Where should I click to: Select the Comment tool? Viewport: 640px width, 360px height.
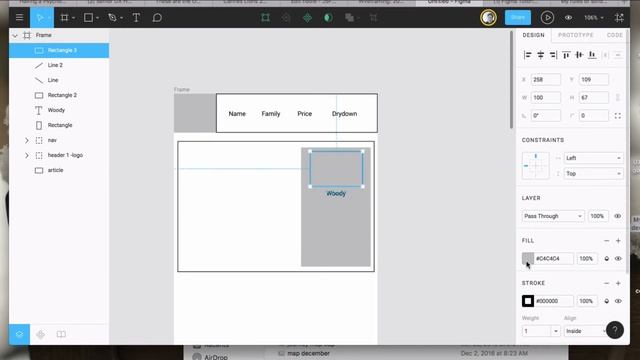click(x=157, y=18)
